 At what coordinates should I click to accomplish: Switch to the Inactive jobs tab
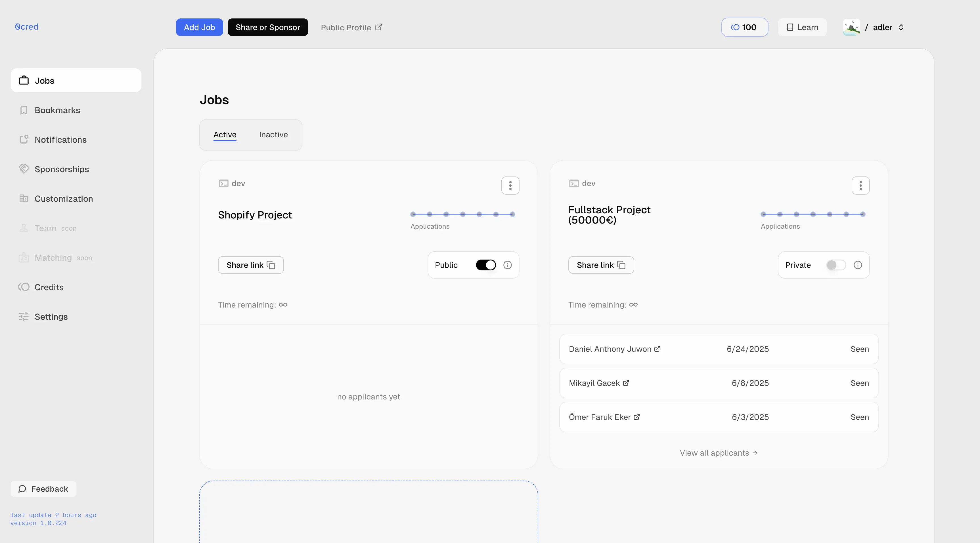pyautogui.click(x=273, y=134)
